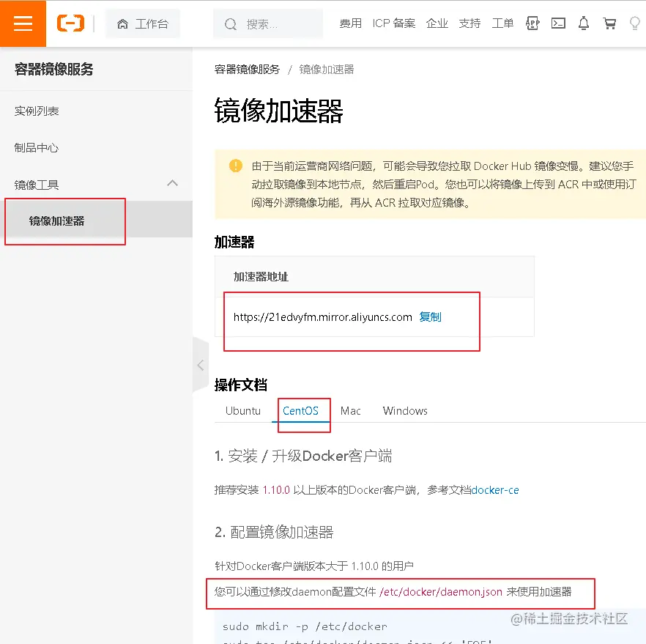
Task: Switch to the Ubuntu tab
Action: [x=243, y=411]
